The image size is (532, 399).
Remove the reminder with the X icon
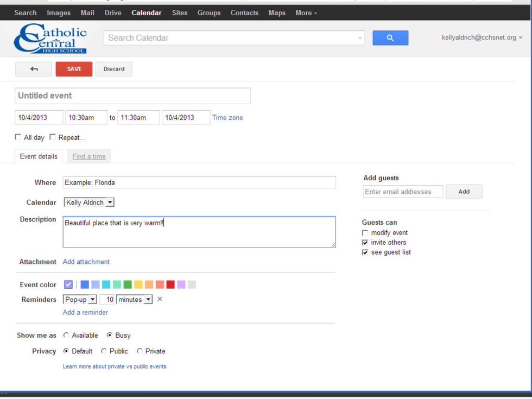160,299
